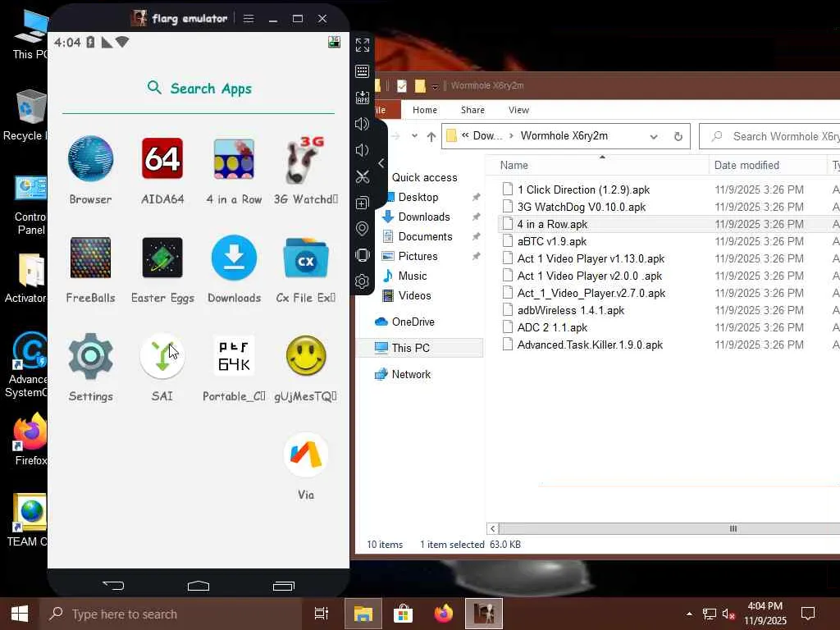840x630 pixels.
Task: Tap the Android recent apps button
Action: tap(283, 586)
